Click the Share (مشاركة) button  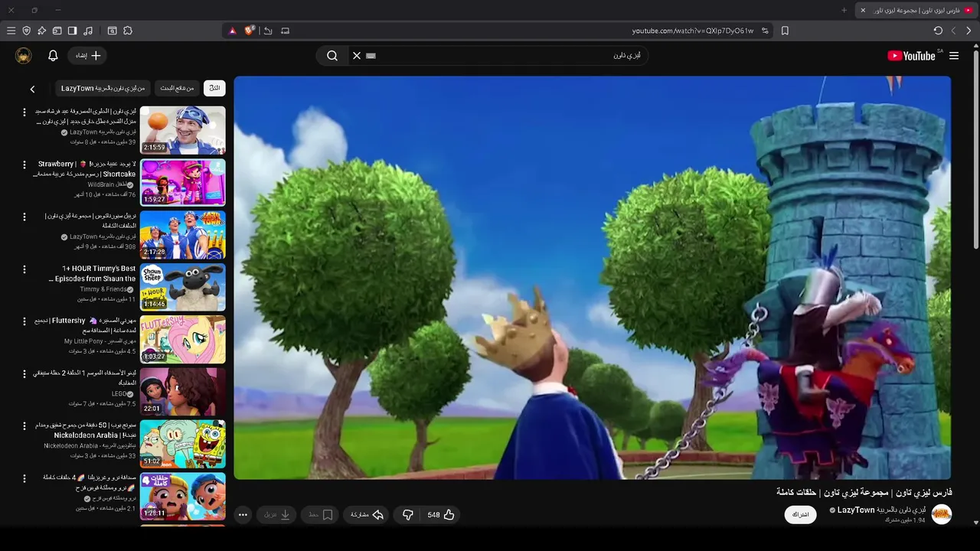(367, 515)
